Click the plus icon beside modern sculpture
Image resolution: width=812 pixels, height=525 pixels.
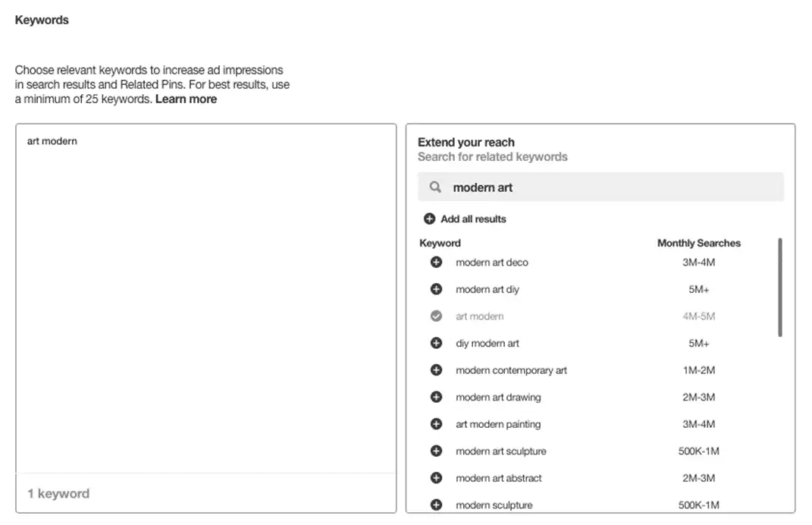point(436,505)
